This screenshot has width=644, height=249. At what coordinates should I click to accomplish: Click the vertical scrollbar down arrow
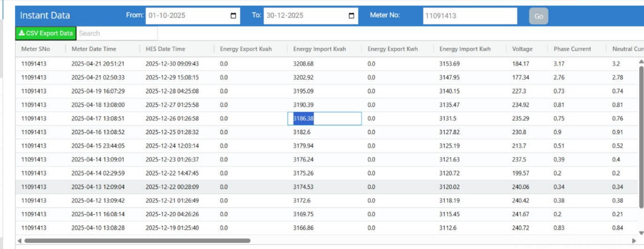[641, 233]
